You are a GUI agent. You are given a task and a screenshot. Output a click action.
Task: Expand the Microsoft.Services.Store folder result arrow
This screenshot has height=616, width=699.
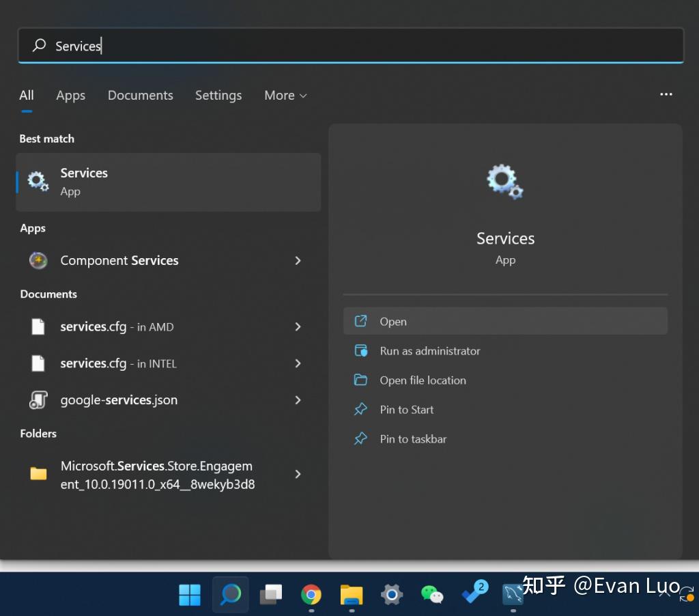coord(298,474)
